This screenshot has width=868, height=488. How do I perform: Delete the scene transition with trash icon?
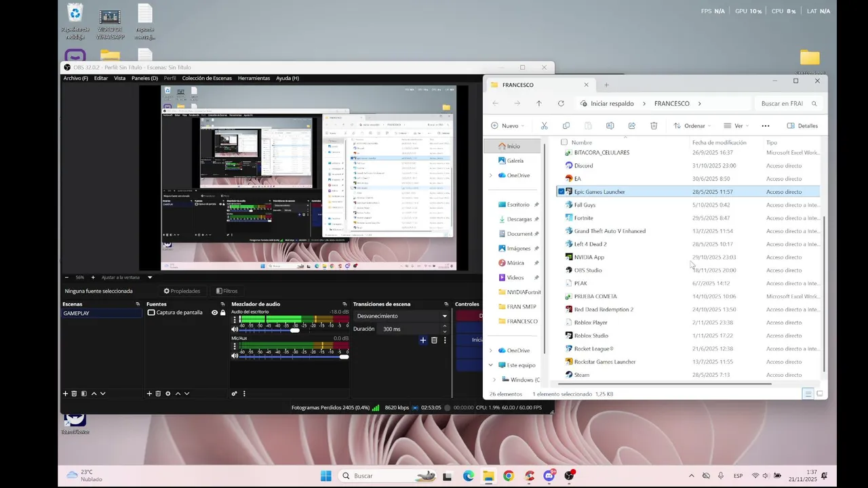(434, 340)
